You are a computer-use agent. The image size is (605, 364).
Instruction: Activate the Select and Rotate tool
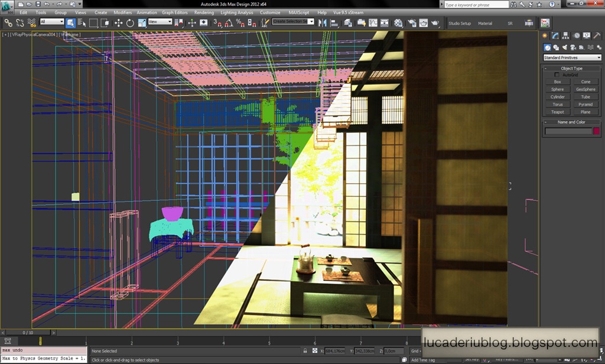pyautogui.click(x=130, y=23)
